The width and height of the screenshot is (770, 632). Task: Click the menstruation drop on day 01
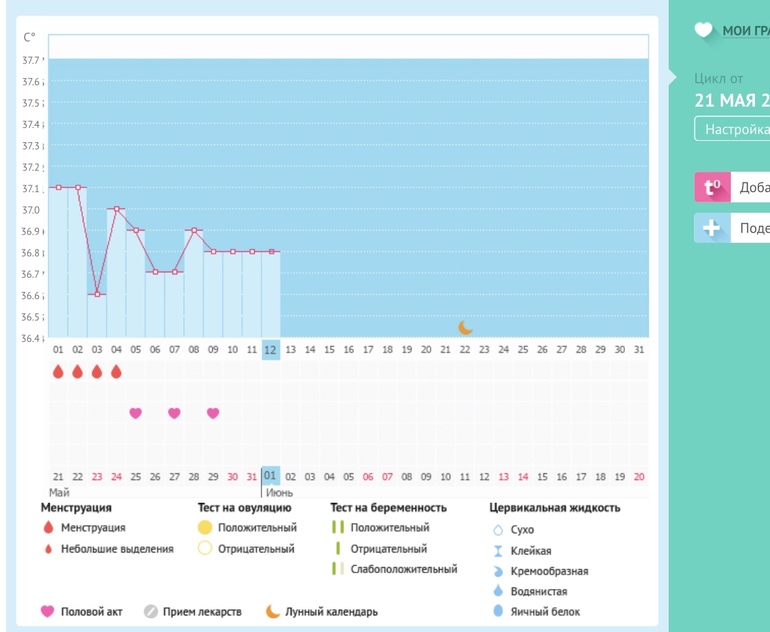coord(58,372)
